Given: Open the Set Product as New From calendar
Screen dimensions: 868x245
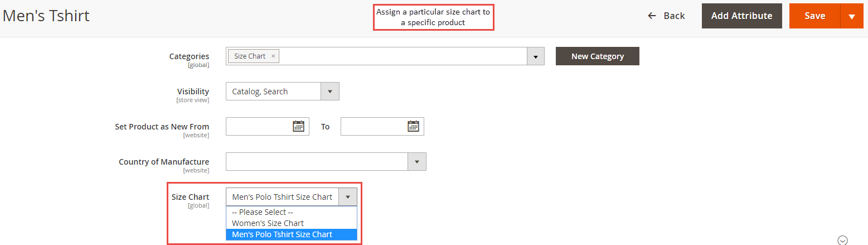Looking at the screenshot, I should 299,126.
